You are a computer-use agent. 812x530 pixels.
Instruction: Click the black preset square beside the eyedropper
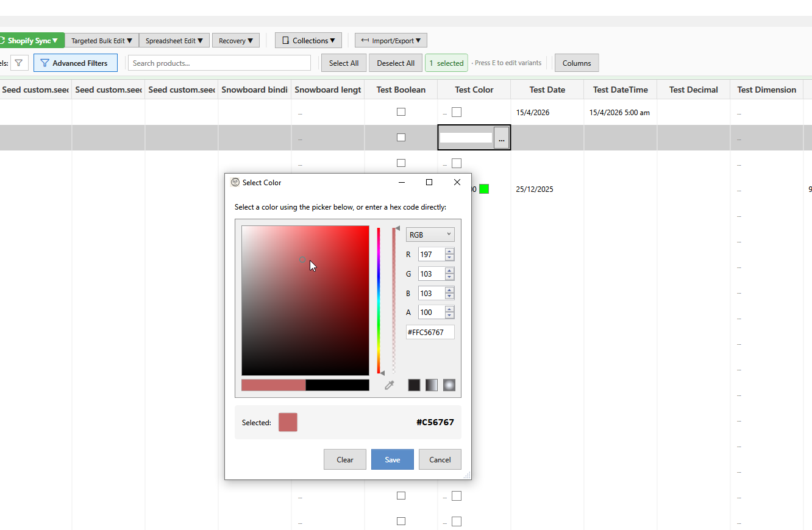414,384
